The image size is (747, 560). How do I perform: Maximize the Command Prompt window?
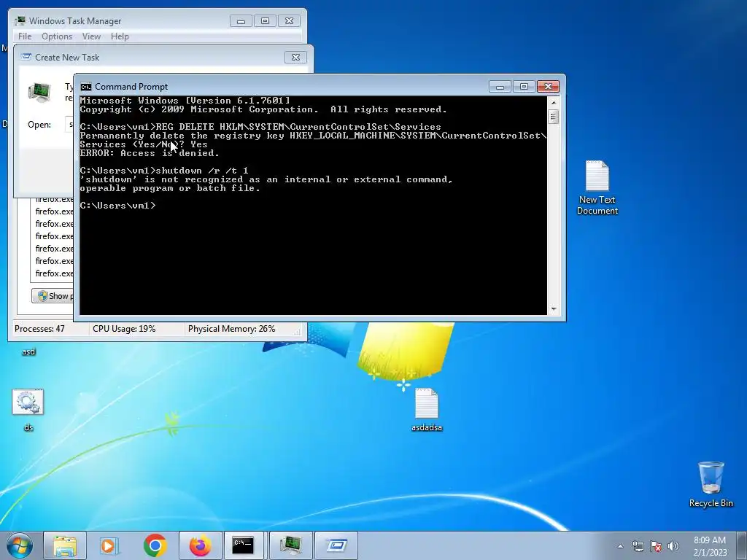(524, 87)
